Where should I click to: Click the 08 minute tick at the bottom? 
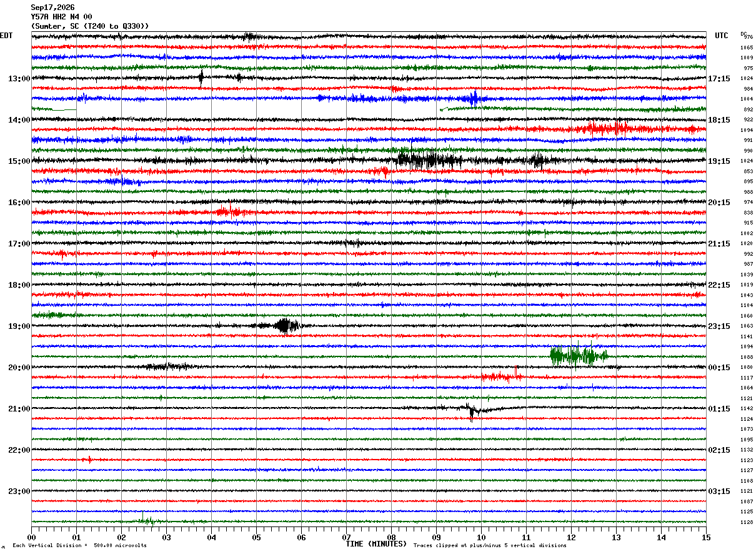[x=391, y=537]
